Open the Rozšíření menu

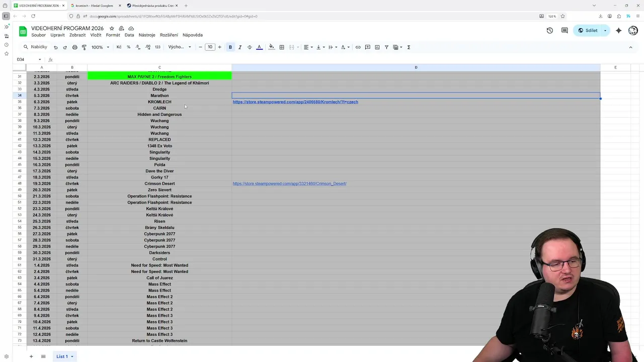pyautogui.click(x=169, y=35)
